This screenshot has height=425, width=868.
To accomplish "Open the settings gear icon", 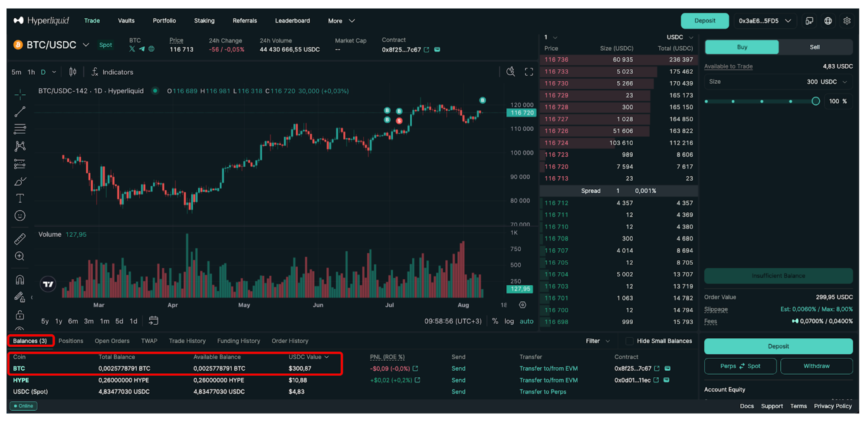I will coord(846,21).
